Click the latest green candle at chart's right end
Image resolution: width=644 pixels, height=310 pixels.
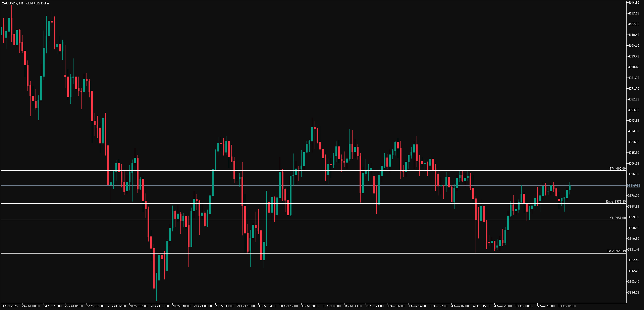pos(570,187)
